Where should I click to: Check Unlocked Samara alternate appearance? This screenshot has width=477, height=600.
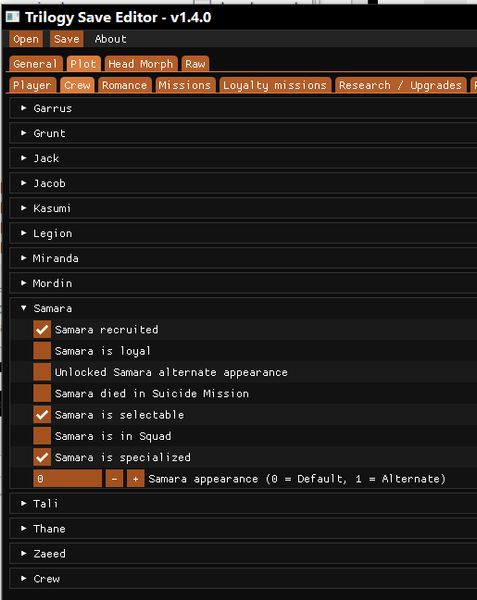point(42,372)
